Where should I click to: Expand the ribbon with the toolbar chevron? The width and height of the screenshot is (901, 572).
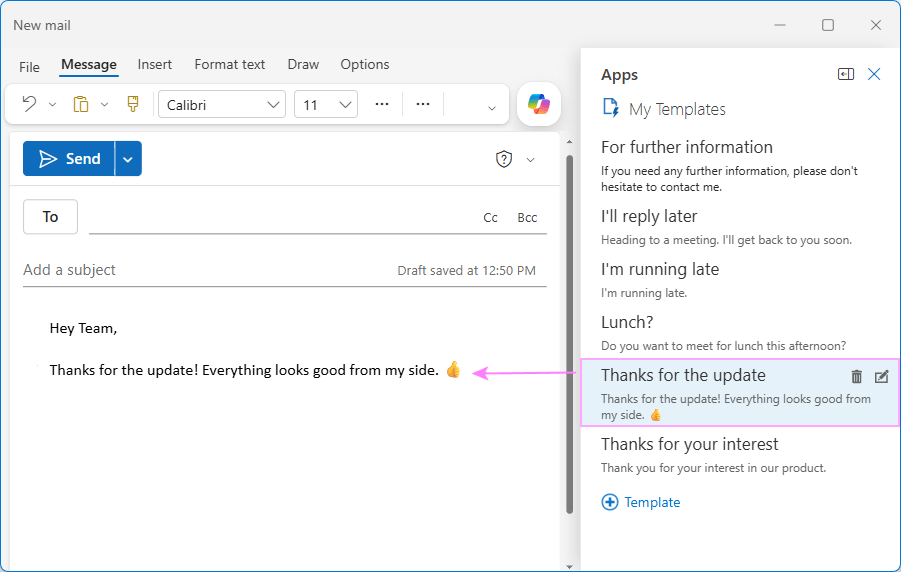(x=491, y=108)
